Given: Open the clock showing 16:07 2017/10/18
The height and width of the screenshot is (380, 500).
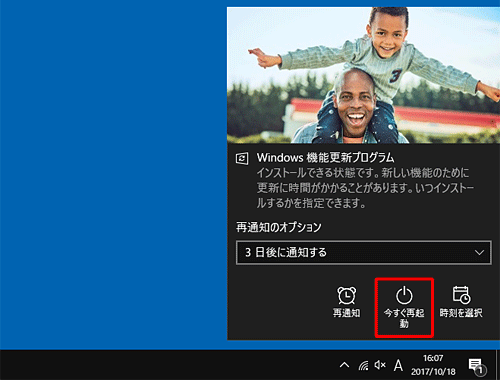Looking at the screenshot, I should [433, 365].
